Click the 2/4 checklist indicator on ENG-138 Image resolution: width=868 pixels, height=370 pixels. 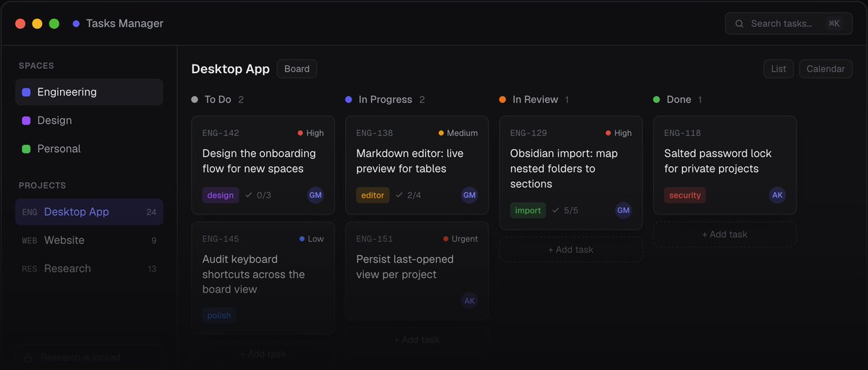(408, 195)
